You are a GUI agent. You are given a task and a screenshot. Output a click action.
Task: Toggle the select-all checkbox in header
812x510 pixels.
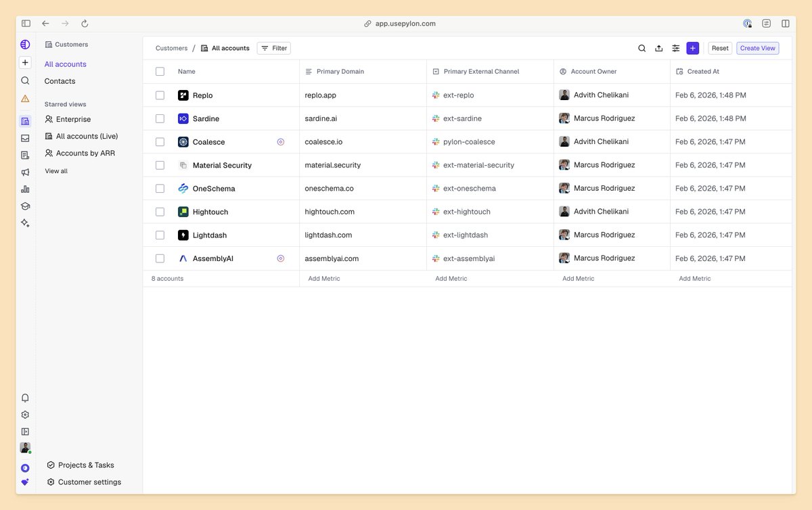[160, 71]
